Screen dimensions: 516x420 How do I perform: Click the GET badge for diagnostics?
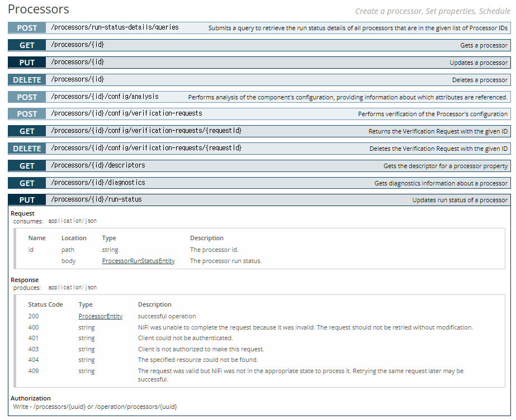[x=27, y=183]
